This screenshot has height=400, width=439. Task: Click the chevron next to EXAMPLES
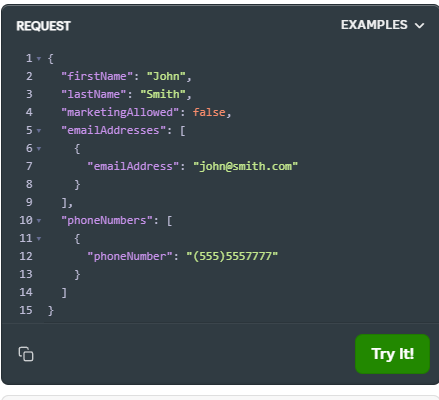coord(419,26)
